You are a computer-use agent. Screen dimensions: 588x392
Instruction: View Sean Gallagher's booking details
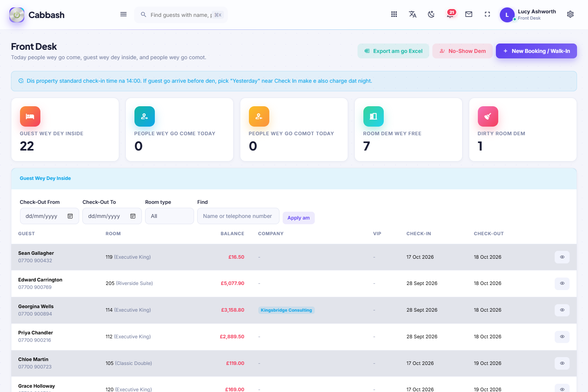562,257
